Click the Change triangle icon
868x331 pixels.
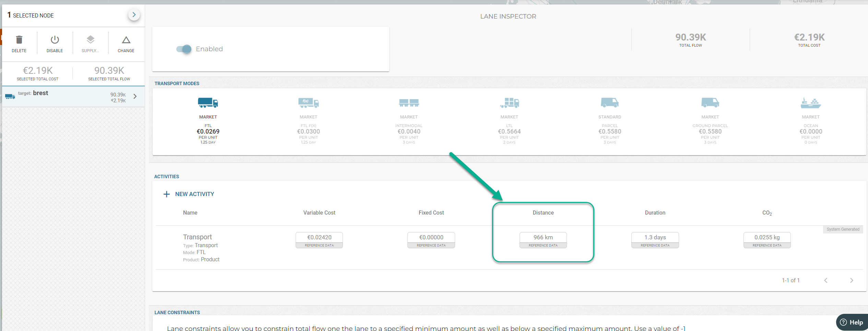point(126,40)
